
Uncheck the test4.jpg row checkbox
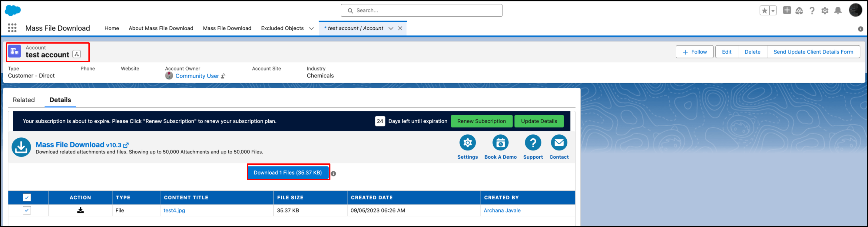[x=27, y=210]
